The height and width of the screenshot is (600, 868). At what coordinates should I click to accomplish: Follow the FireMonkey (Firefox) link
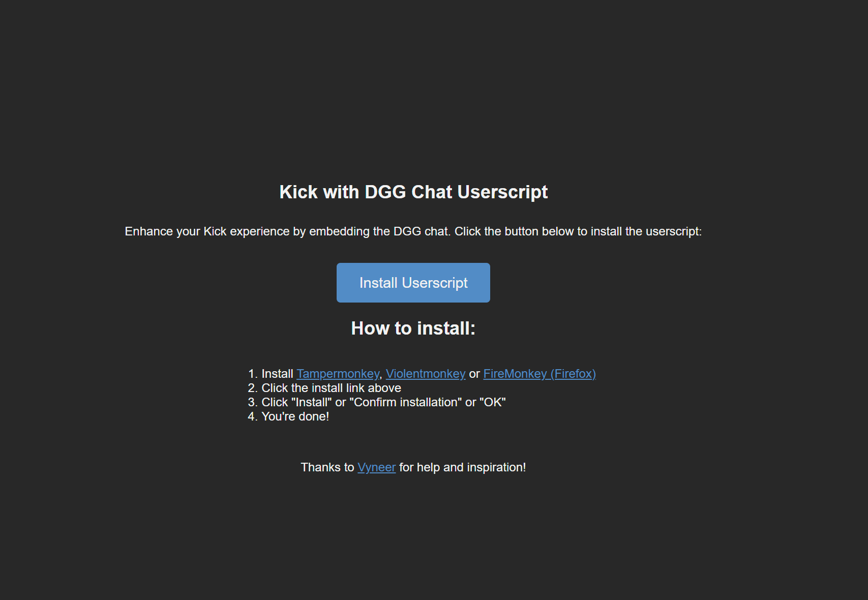[539, 374]
